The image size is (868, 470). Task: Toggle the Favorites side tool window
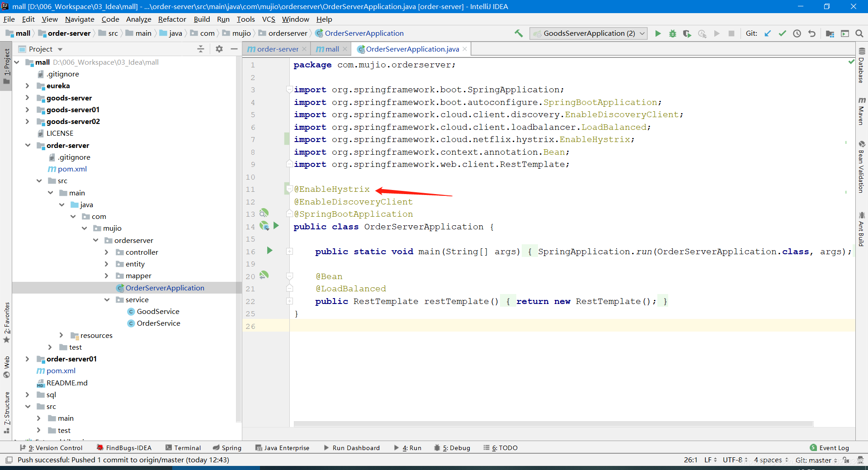6,323
